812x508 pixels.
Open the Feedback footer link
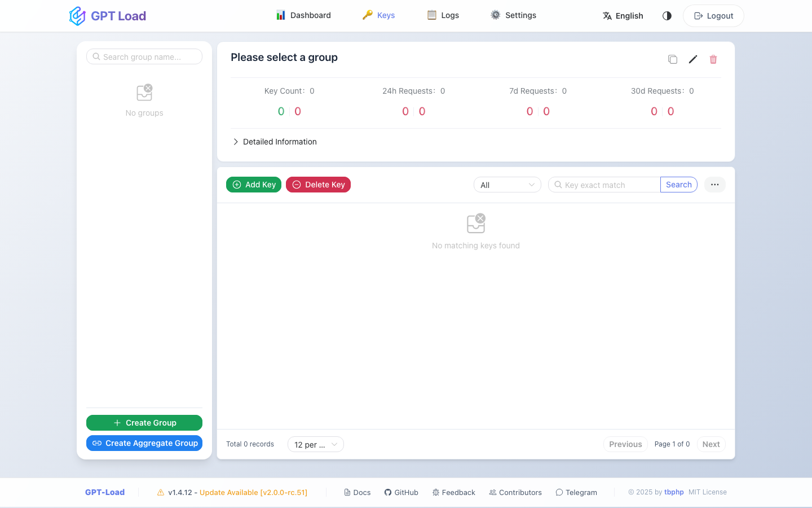454,492
